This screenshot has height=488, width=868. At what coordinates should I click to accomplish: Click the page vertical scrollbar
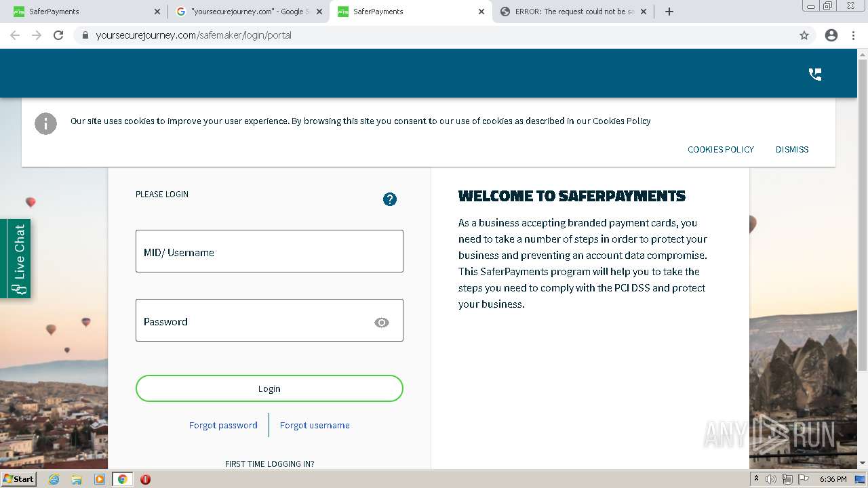click(863, 214)
